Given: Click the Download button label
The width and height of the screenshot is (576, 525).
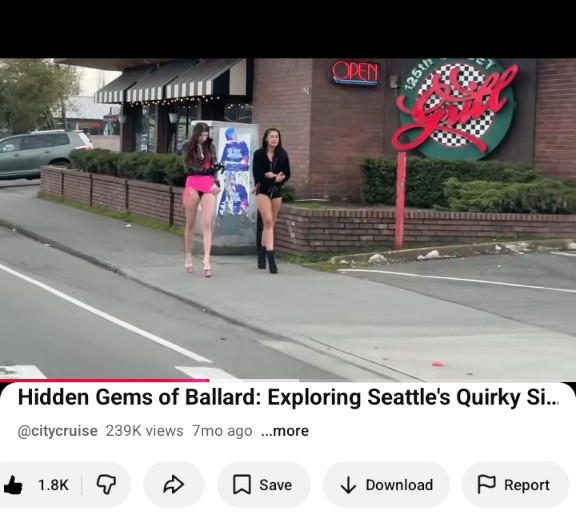Looking at the screenshot, I should click(x=399, y=485).
